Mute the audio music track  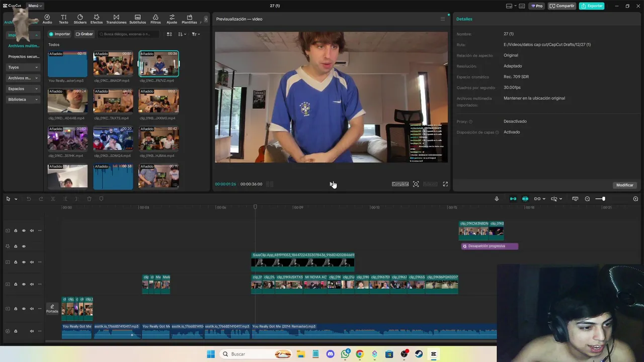tap(32, 331)
